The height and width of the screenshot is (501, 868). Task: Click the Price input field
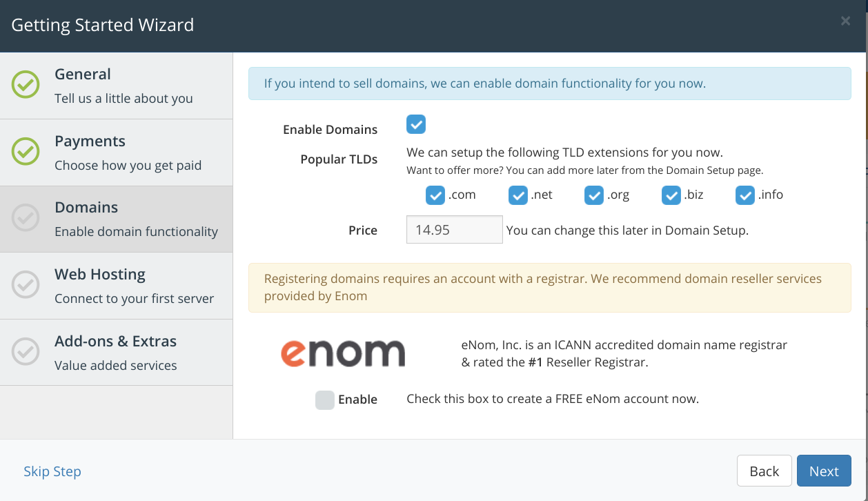(455, 230)
